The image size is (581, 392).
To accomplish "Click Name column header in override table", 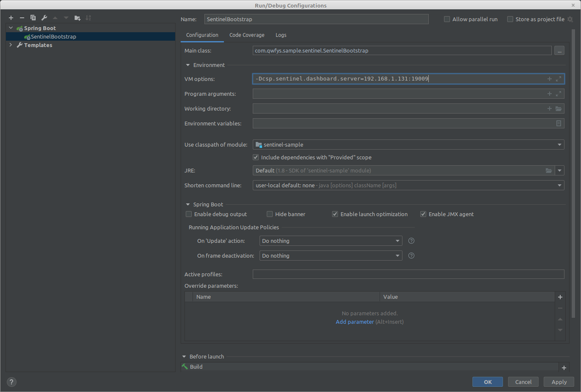I will pos(286,297).
